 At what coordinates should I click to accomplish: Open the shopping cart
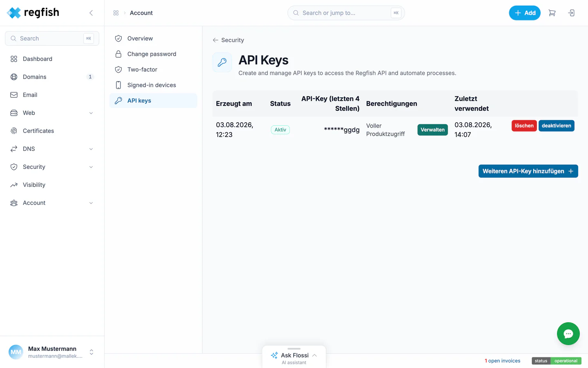point(552,13)
